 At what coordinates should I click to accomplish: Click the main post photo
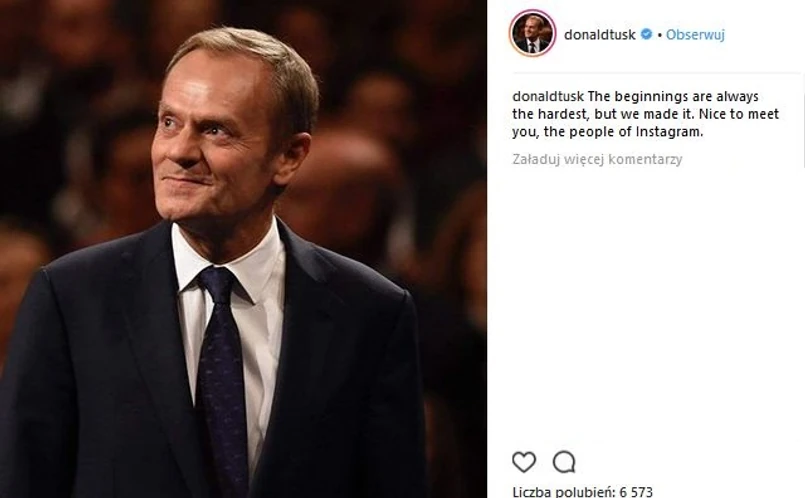[243, 249]
